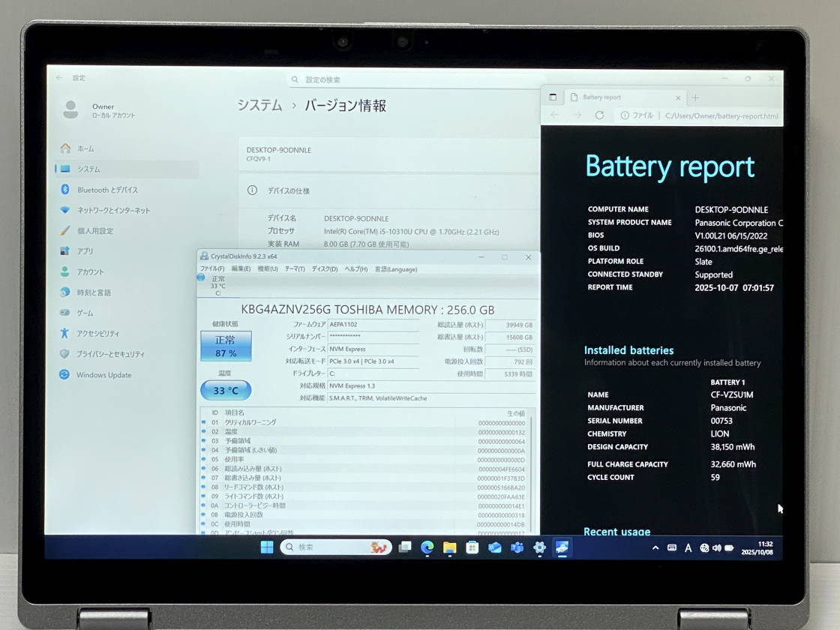Open File Explorer from the taskbar

point(448,547)
